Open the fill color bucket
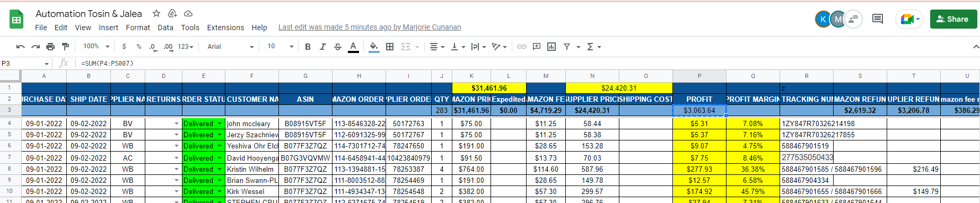Screen dimensions: 980x203 click(374, 47)
